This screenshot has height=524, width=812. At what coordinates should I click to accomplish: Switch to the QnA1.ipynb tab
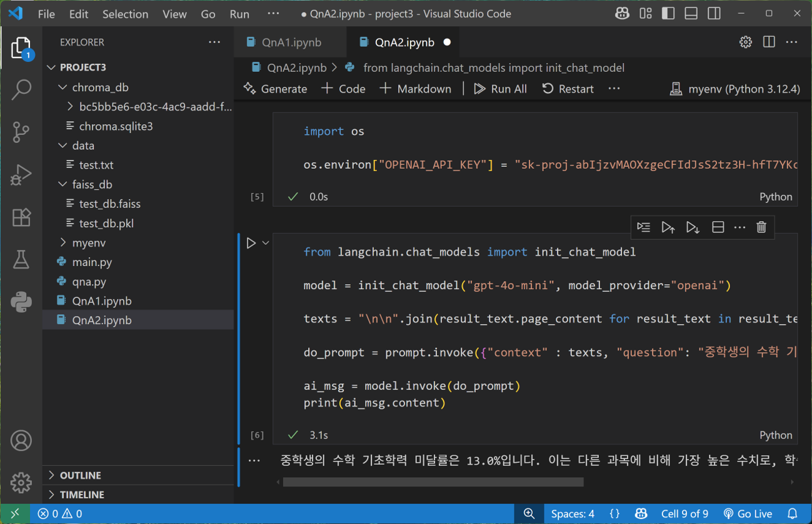tap(291, 42)
